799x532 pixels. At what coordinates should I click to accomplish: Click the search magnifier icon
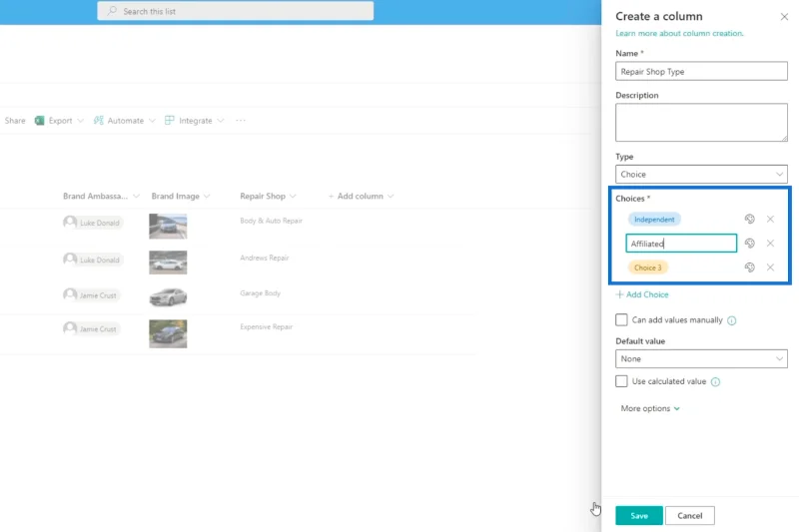[112, 11]
